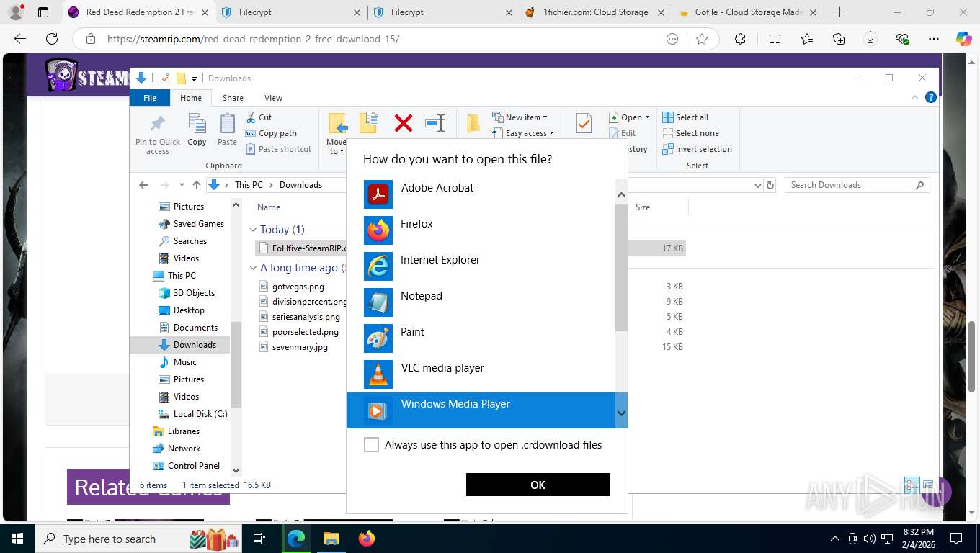This screenshot has height=553, width=980.
Task: Open the Windows Start menu
Action: (17, 538)
